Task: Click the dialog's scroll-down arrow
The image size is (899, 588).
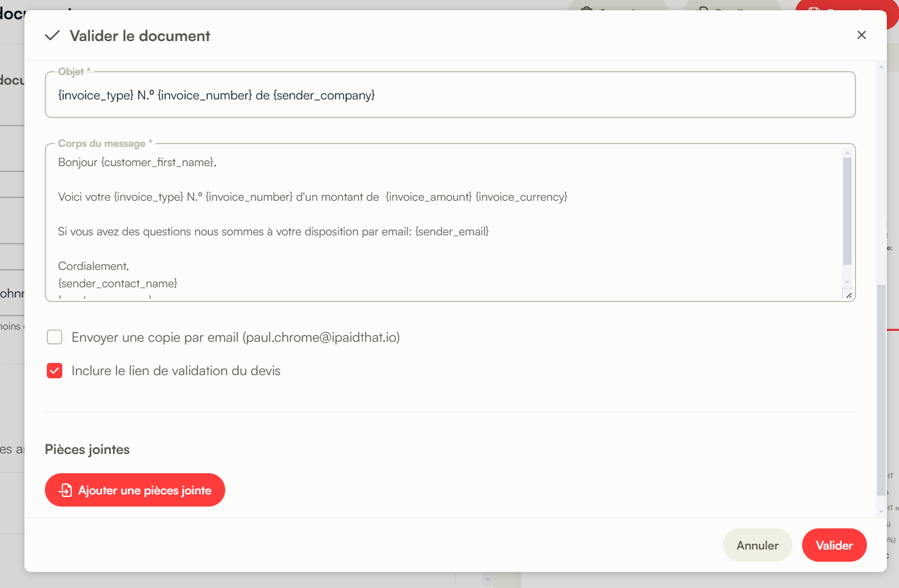Action: [881, 511]
